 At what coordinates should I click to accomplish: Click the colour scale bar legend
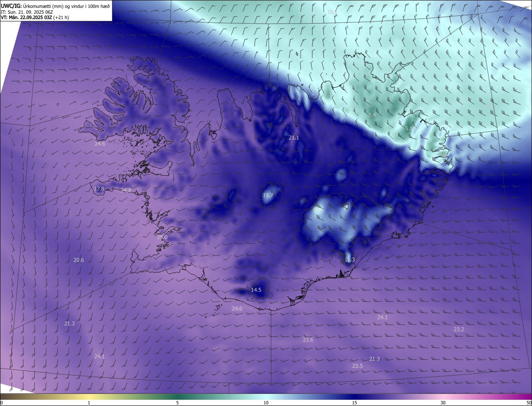tap(266, 396)
